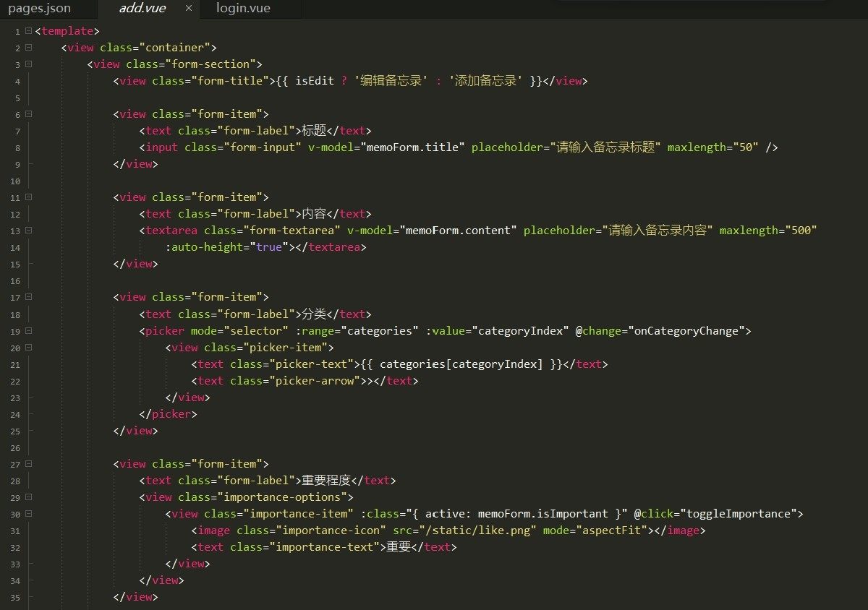
Task: Click the 标题 label text on line 7
Action: click(x=314, y=131)
